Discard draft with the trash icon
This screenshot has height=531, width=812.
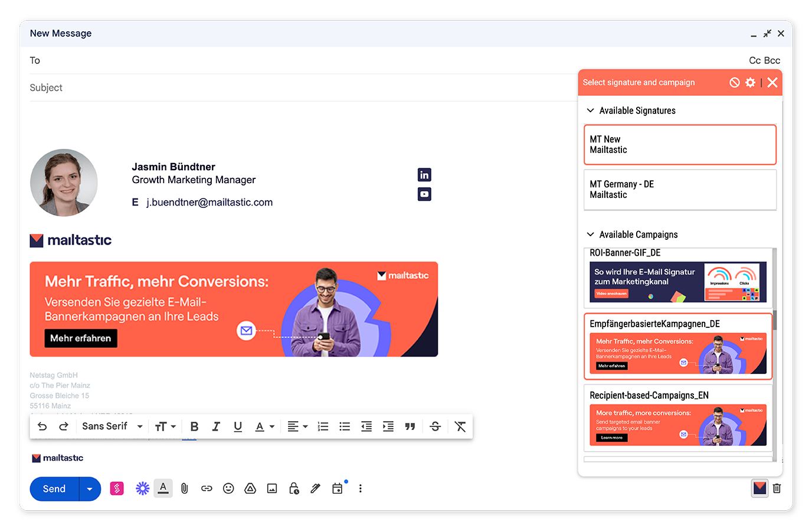[777, 488]
